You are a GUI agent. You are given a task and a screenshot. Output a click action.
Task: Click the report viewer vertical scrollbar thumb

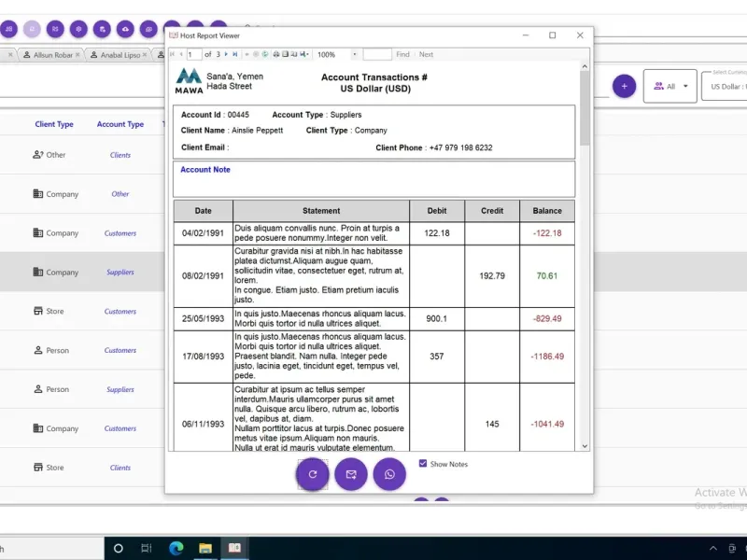pyautogui.click(x=585, y=108)
